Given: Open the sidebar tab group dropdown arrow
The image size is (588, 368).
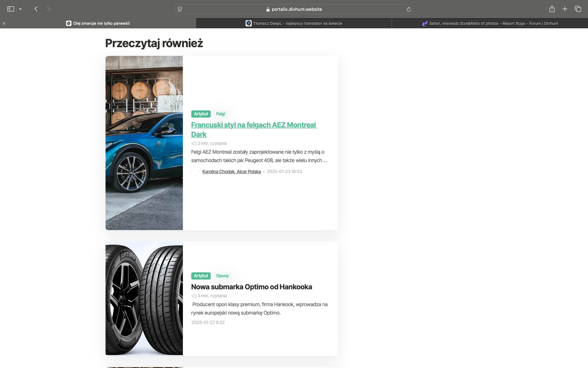Looking at the screenshot, I should 20,9.
